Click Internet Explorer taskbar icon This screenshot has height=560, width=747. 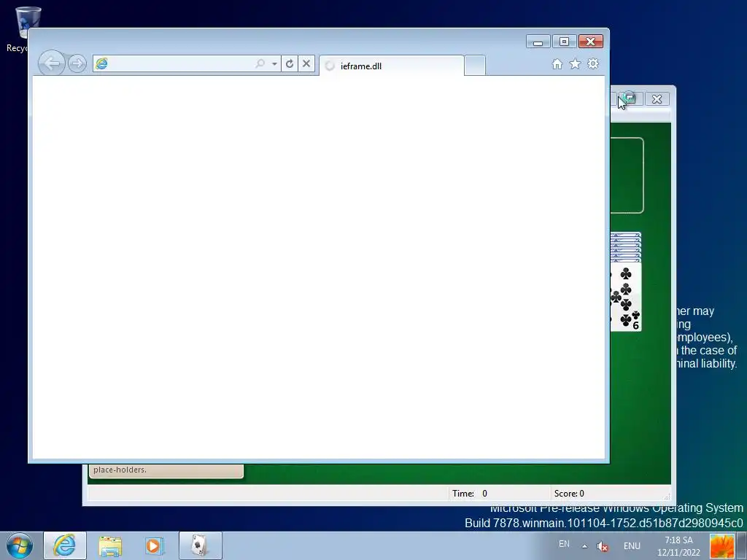65,545
